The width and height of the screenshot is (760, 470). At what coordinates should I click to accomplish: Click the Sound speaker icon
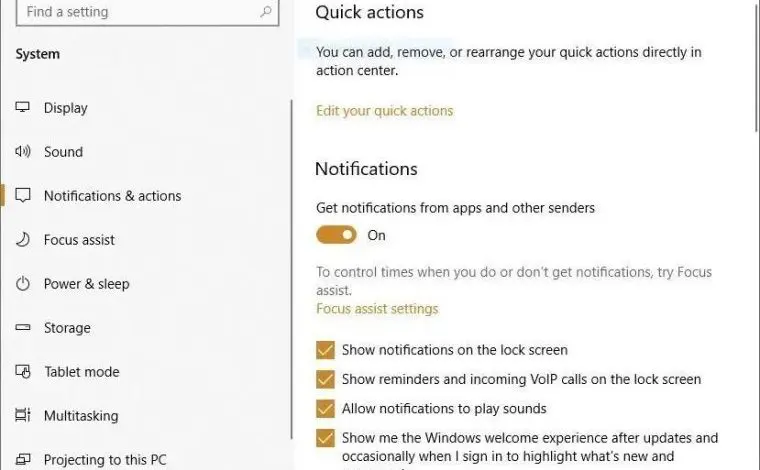[22, 151]
